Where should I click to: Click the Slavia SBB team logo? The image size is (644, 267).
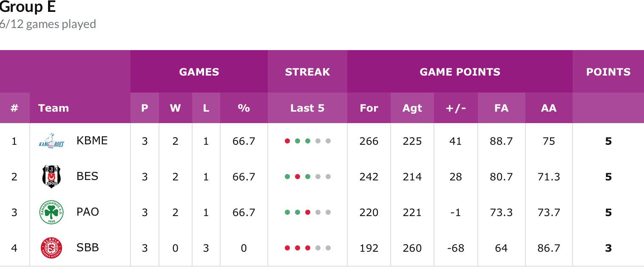click(x=51, y=248)
